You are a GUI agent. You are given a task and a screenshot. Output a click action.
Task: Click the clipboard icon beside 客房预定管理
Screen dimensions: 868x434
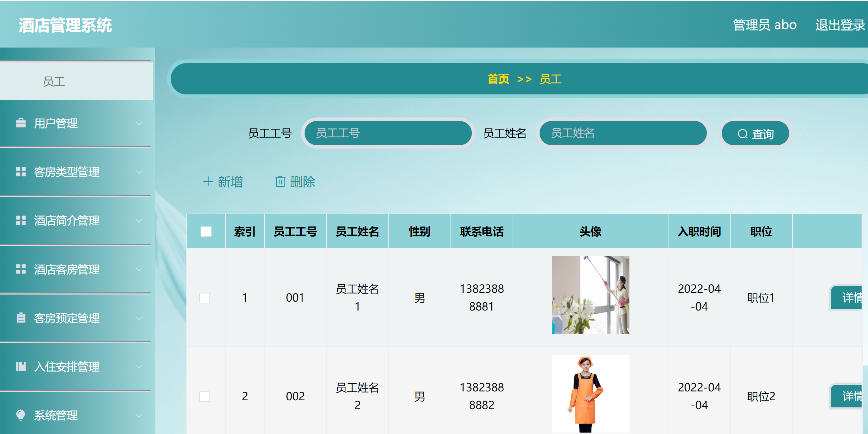(21, 318)
